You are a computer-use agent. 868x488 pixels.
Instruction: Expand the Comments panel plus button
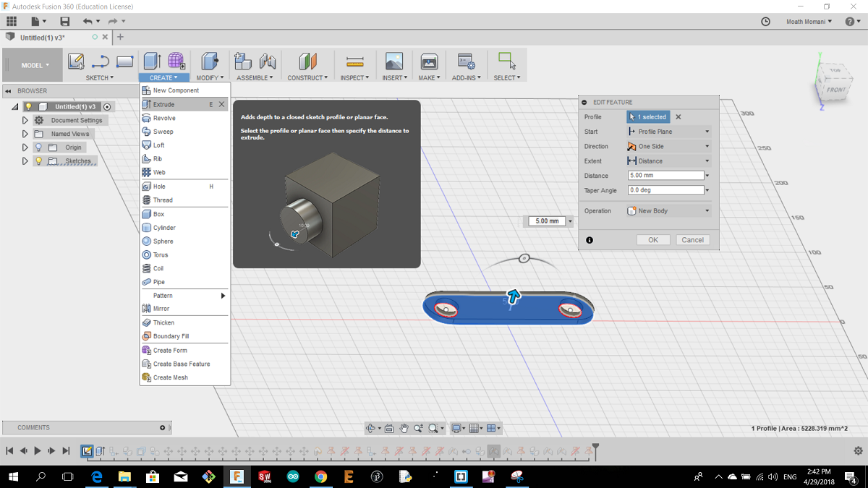pyautogui.click(x=162, y=428)
